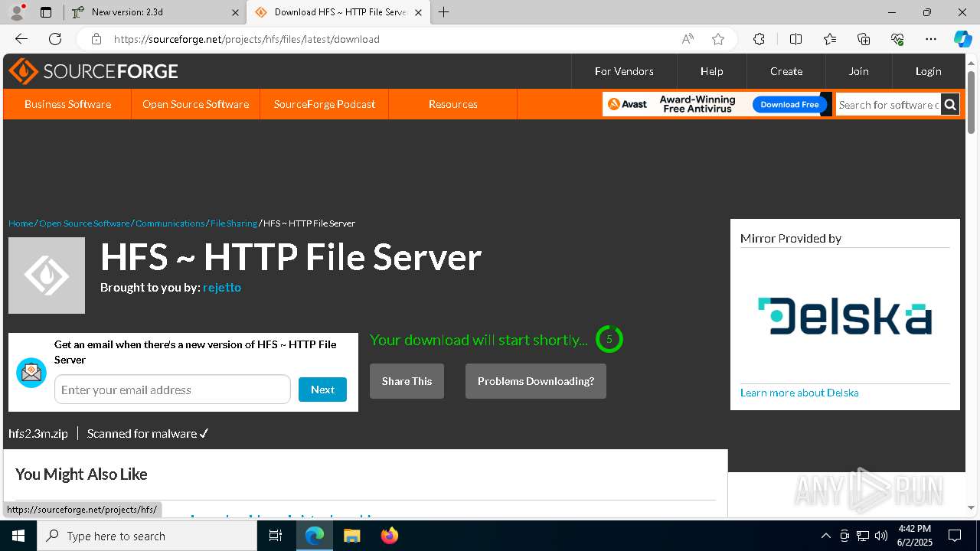The image size is (980, 551).
Task: Click Login link
Action: 928,71
